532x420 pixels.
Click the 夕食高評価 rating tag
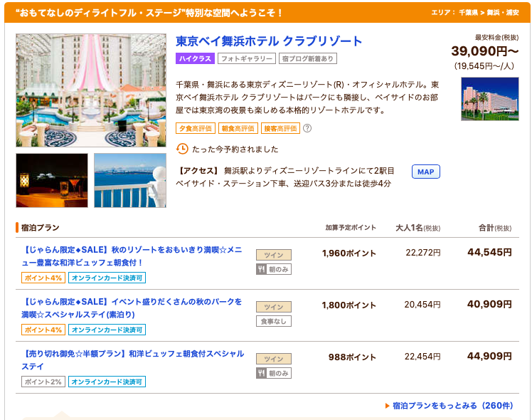pos(196,128)
